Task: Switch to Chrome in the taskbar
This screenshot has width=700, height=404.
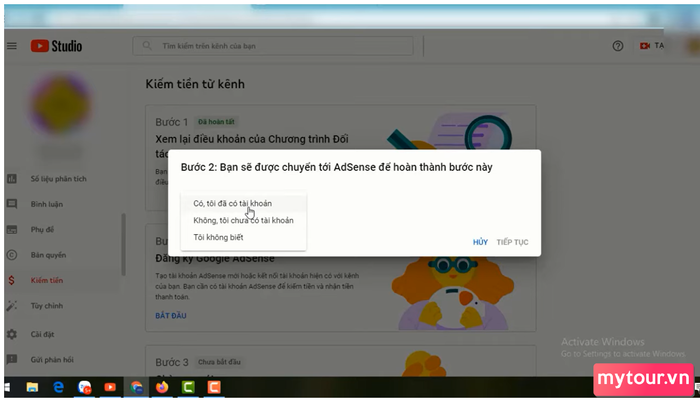Action: point(137,387)
